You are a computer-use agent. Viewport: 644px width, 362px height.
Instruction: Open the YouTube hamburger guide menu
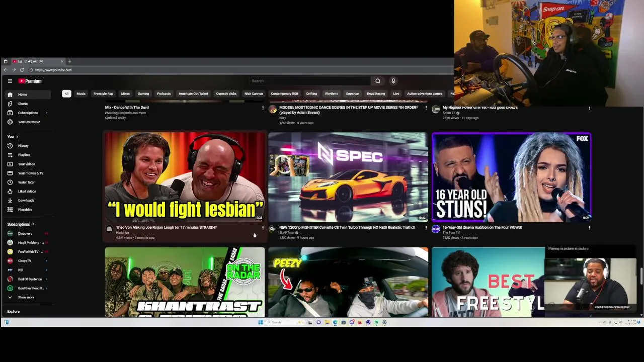coord(10,81)
